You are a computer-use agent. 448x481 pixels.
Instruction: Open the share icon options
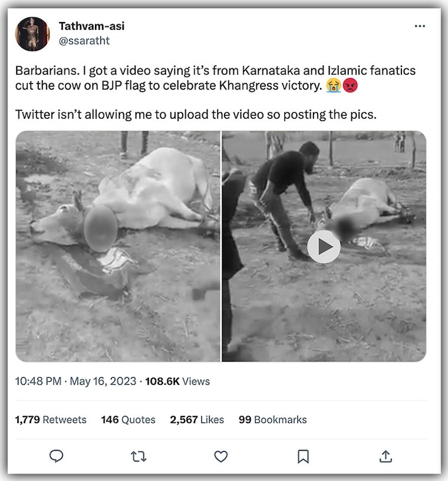pos(386,456)
